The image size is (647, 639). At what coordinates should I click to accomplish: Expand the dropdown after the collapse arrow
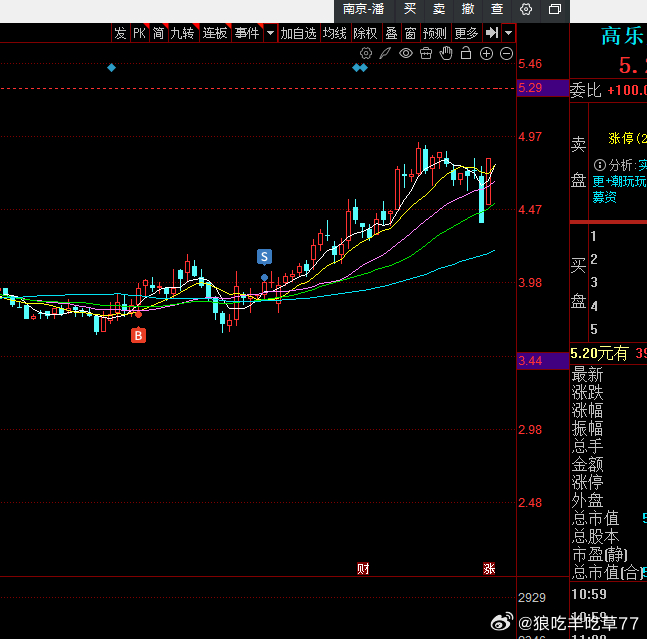point(509,33)
